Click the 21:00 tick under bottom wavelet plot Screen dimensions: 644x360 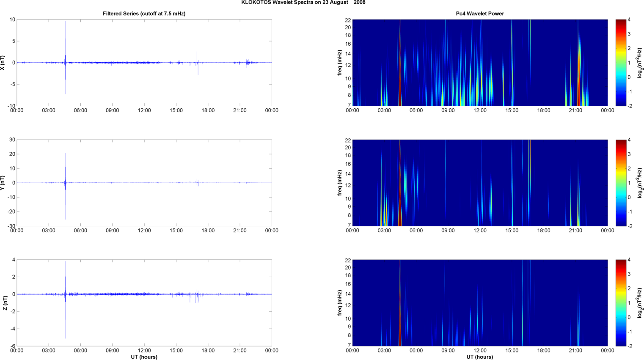(575, 350)
